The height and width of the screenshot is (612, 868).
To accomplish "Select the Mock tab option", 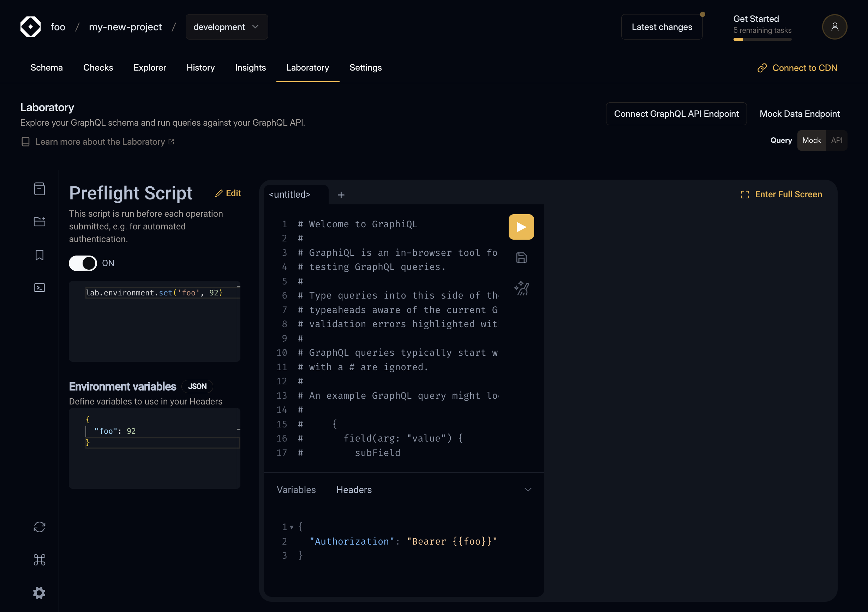I will (x=811, y=140).
